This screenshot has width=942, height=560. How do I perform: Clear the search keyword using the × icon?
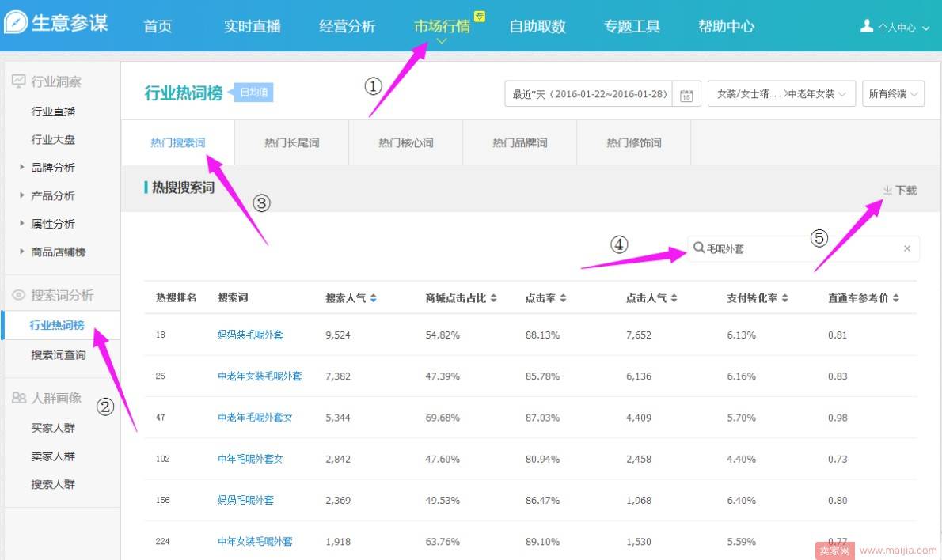point(907,248)
